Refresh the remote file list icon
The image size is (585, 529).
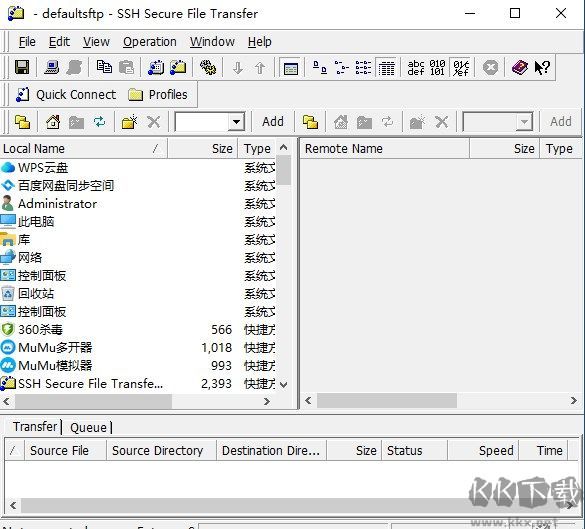click(x=387, y=122)
